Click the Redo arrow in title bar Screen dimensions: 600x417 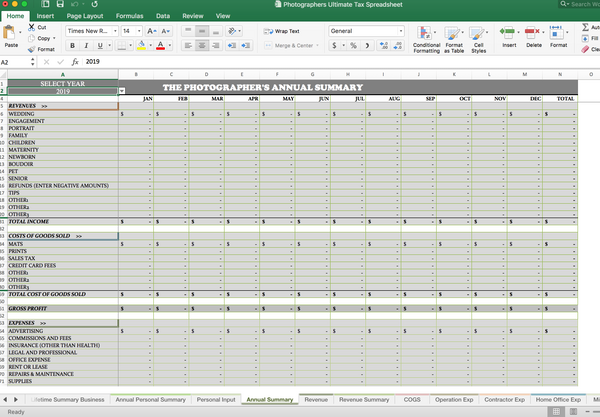point(94,4)
